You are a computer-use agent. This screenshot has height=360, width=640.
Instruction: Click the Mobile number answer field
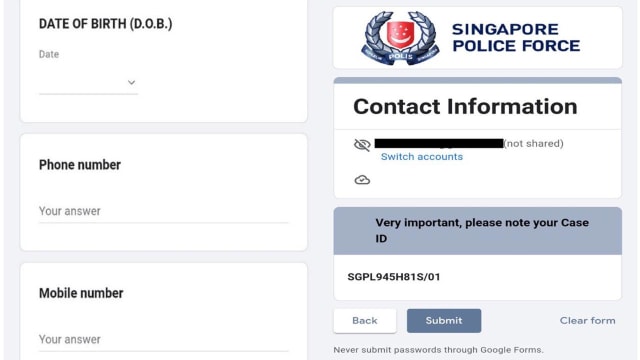point(163,340)
